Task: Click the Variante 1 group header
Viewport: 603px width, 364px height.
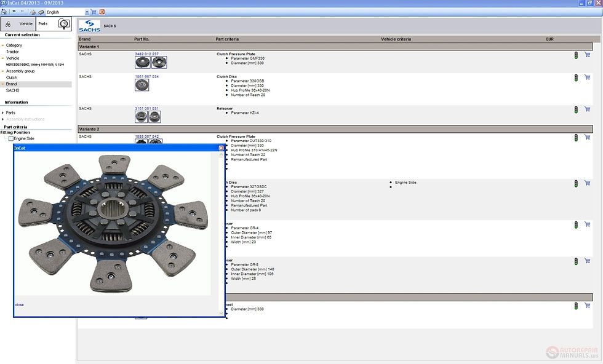Action: tap(335, 47)
